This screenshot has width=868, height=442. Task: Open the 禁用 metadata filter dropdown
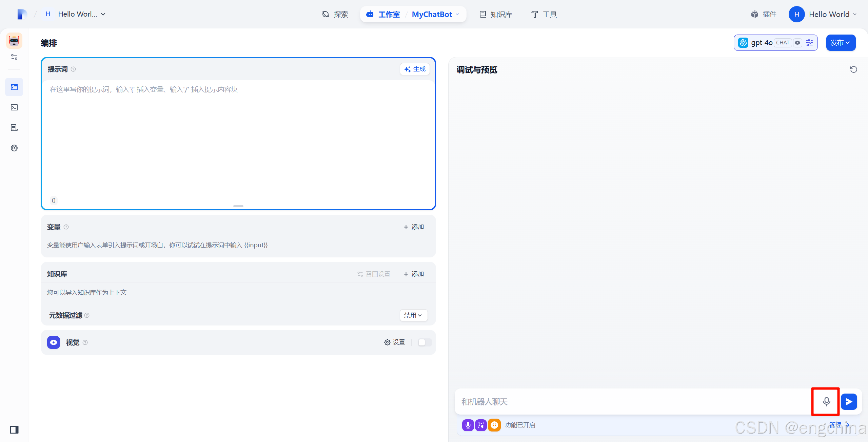[413, 315]
